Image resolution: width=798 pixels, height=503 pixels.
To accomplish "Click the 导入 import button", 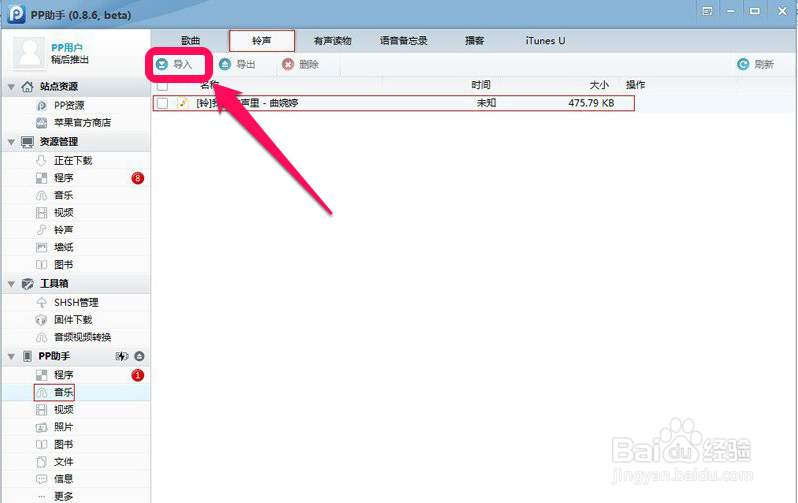I will [x=175, y=64].
